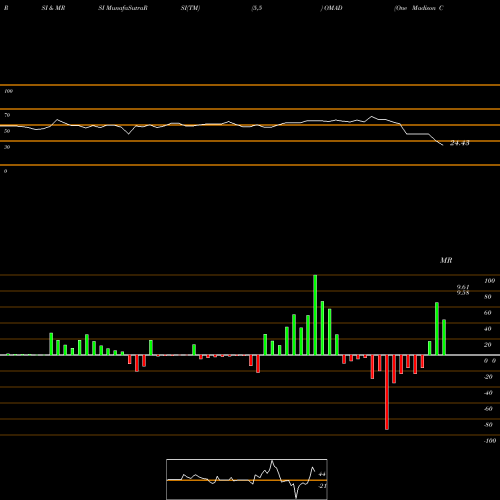Screen dimensions: 500x500
Task: Click the -21 value in mini chart
Action: click(x=322, y=486)
